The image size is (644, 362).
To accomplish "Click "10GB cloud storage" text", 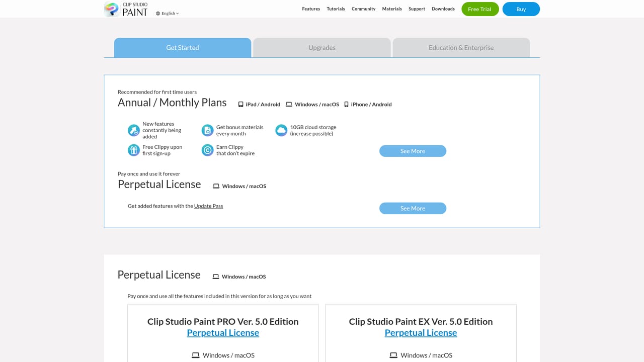I will 313,127.
